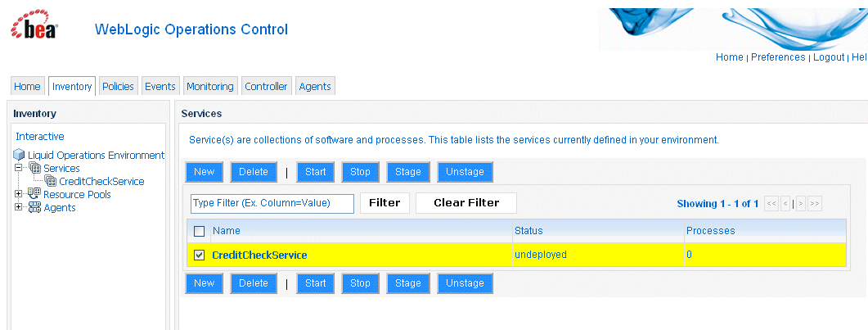
Task: Click the Home link in top-right header
Action: (729, 57)
